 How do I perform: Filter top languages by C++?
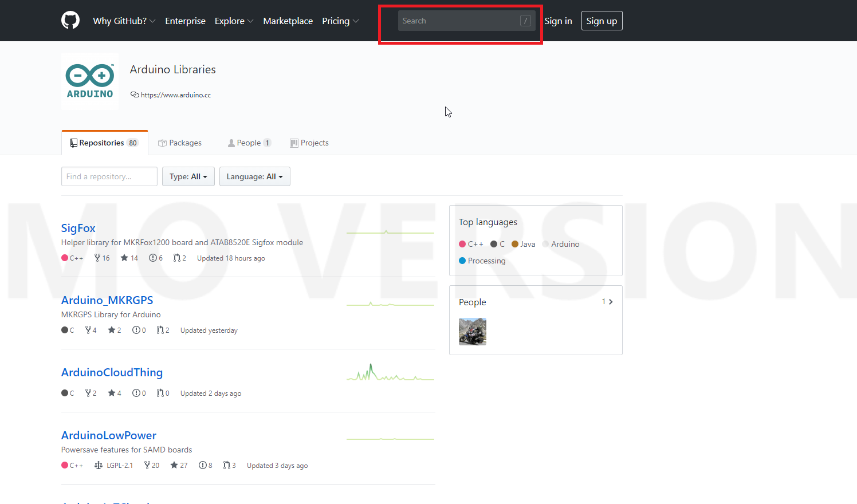pos(471,244)
